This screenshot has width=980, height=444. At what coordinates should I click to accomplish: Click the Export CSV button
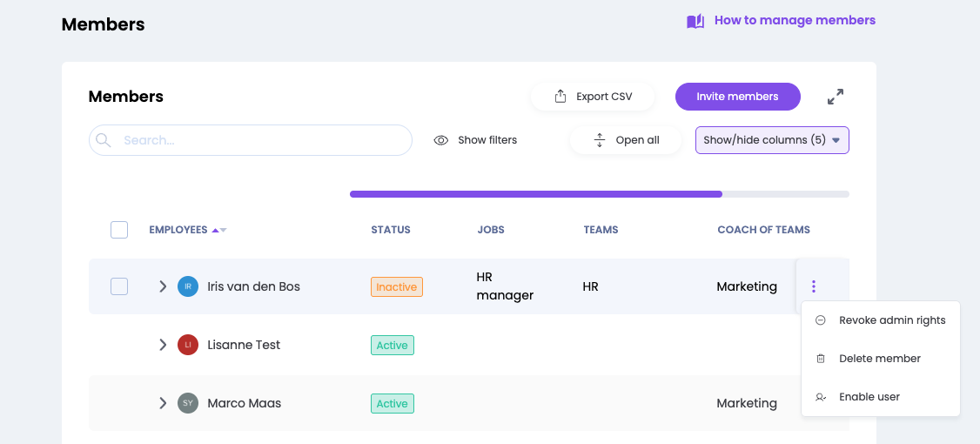[593, 97]
